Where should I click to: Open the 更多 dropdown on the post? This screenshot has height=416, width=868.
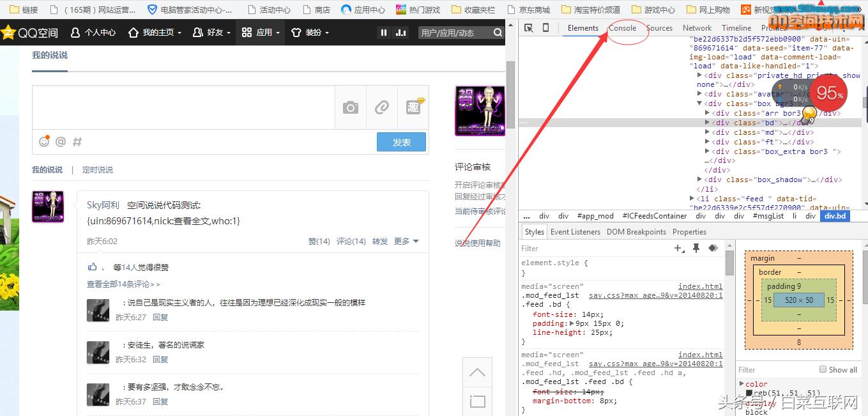406,241
